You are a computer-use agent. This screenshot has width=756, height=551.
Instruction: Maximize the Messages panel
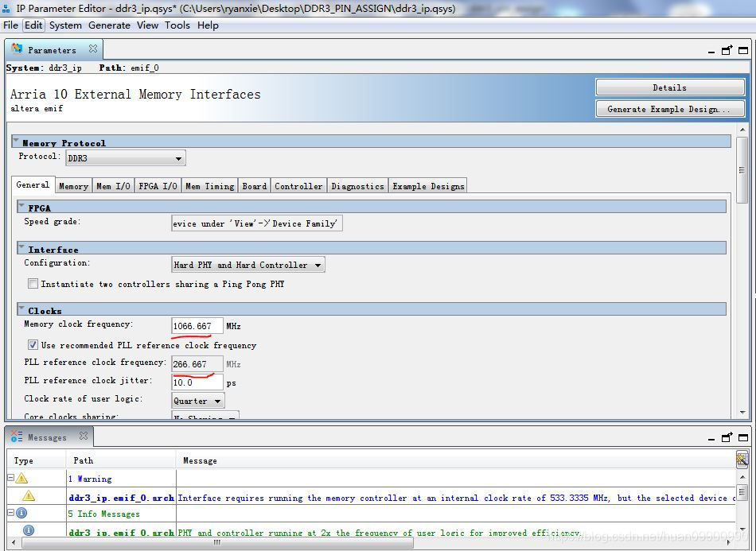tap(743, 437)
